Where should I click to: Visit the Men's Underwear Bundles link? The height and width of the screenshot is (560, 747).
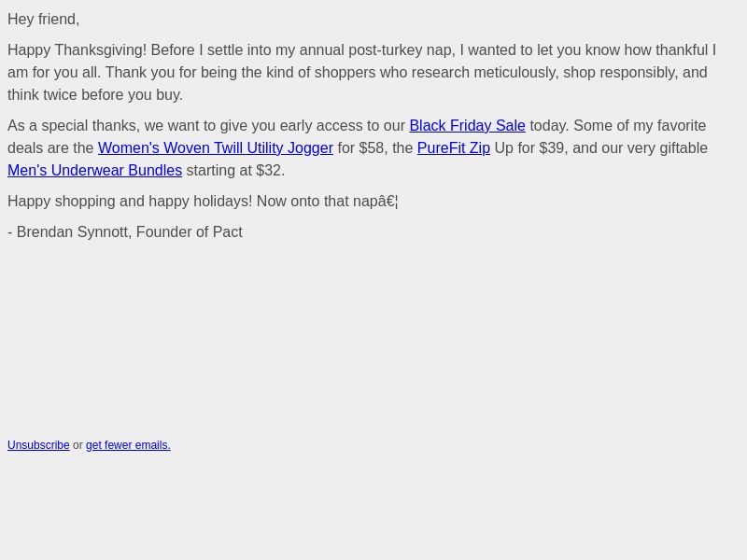click(x=95, y=171)
